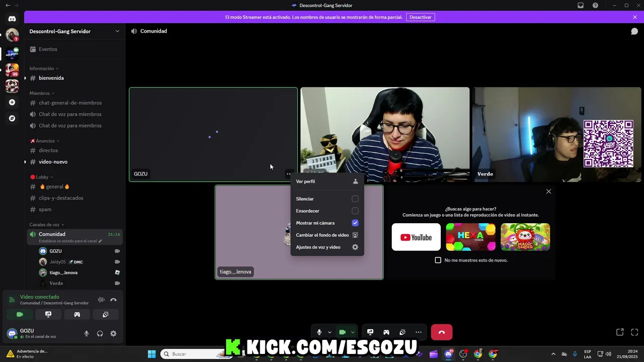Image resolution: width=644 pixels, height=362 pixels.
Task: Open bienvenida text channel
Action: point(75,78)
